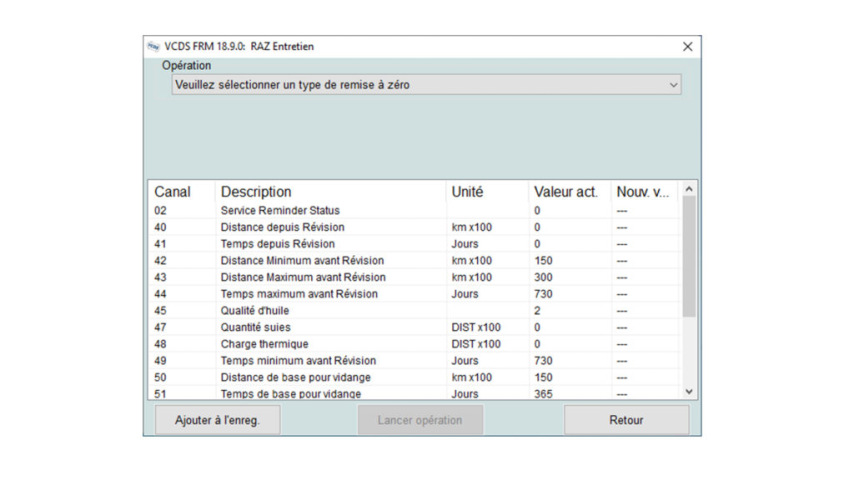Viewport: 854px width, 480px height.
Task: Click new value dashes for channel 02
Action: coord(622,211)
